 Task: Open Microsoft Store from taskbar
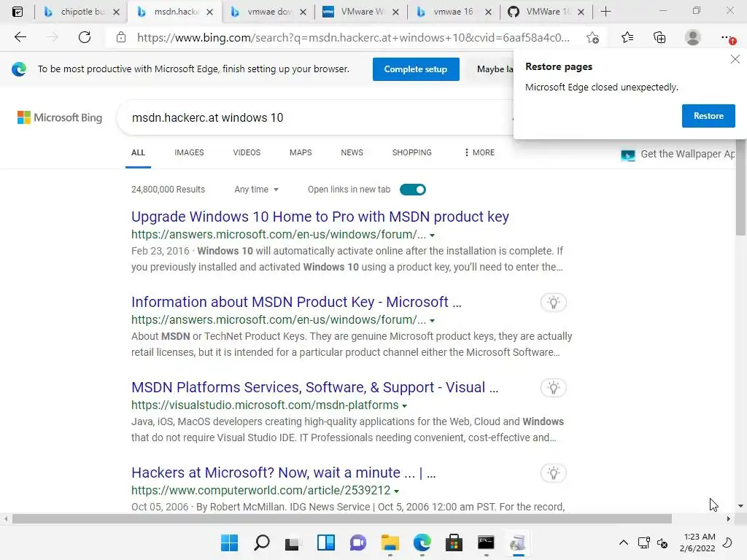click(x=454, y=542)
